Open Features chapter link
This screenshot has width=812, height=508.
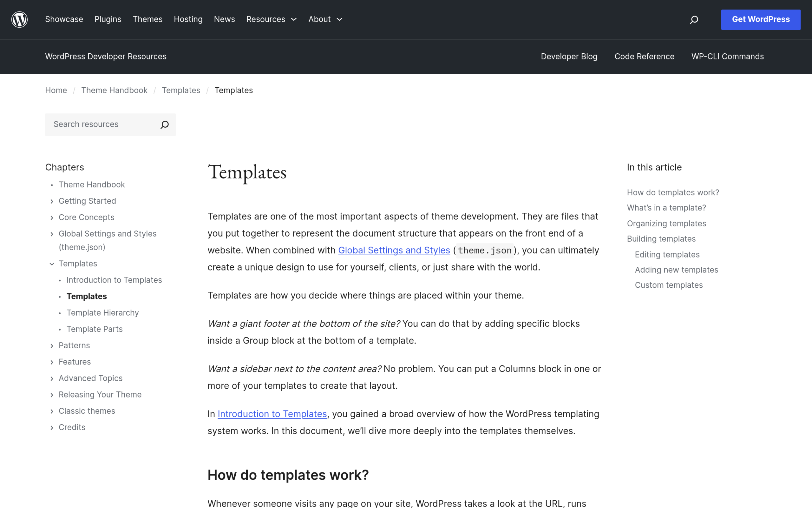pos(75,362)
